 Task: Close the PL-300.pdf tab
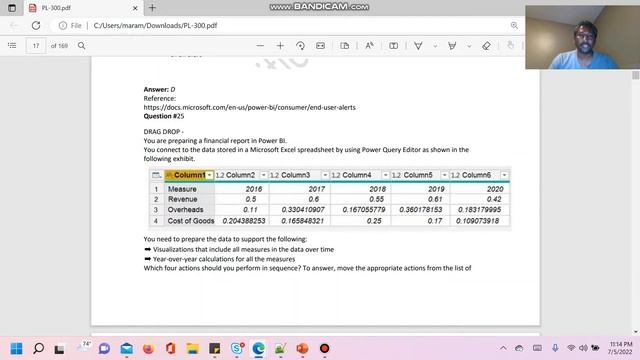pos(135,8)
